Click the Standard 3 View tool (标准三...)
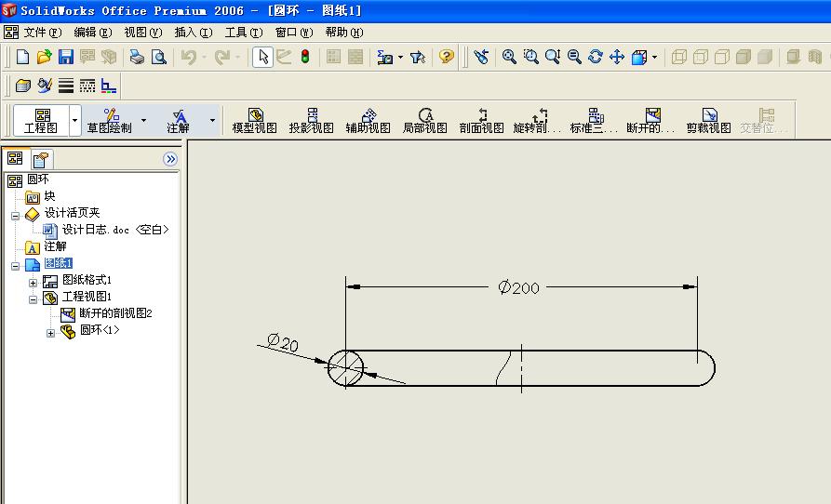Viewport: 831px width, 504px height. tap(594, 121)
